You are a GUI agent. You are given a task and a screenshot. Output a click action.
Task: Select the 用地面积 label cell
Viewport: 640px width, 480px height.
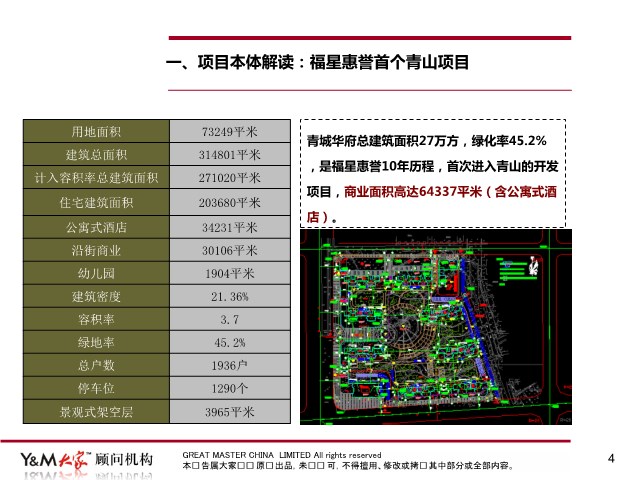[x=96, y=131]
